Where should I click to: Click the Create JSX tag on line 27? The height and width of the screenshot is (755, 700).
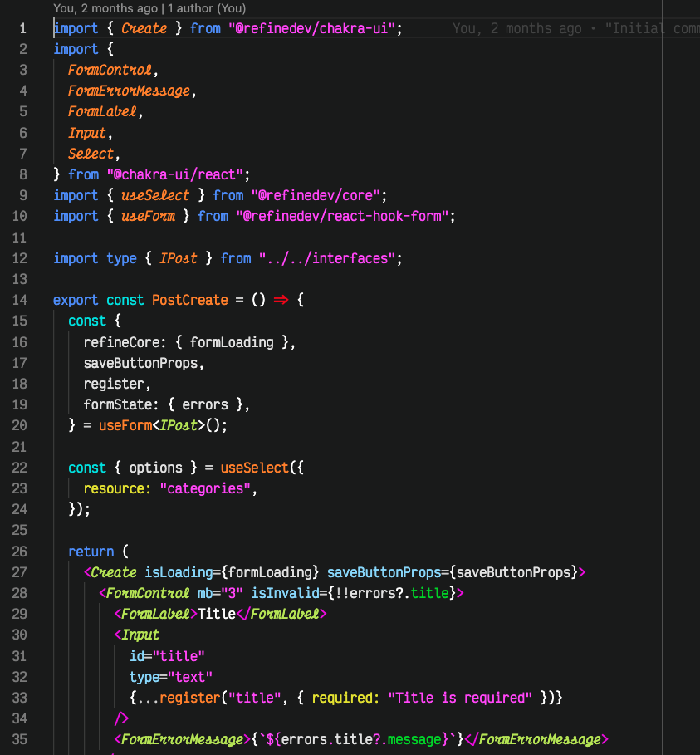point(114,572)
